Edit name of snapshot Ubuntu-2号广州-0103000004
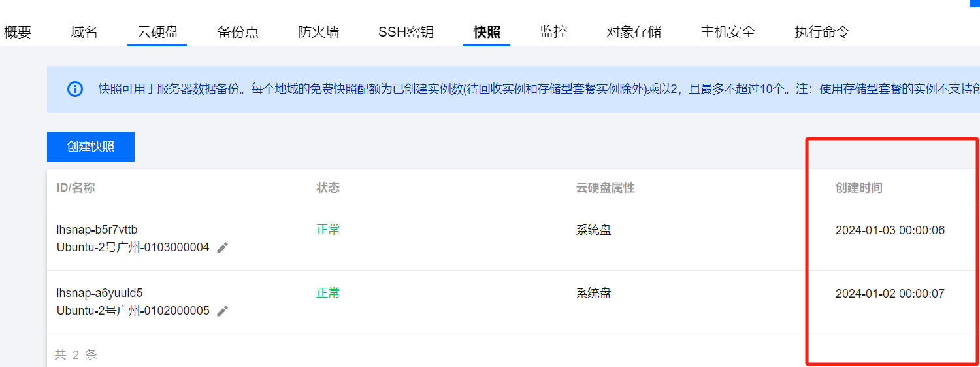The width and height of the screenshot is (980, 367). 223,248
